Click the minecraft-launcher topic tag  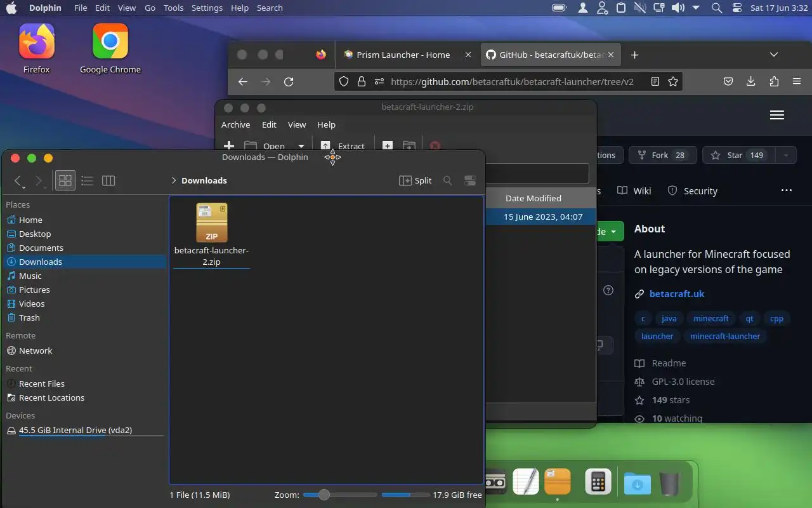click(725, 336)
